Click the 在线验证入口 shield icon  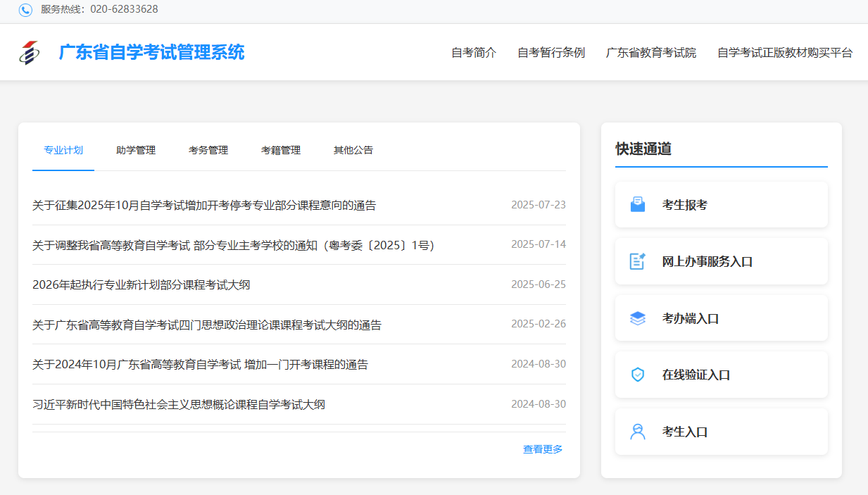(x=637, y=375)
